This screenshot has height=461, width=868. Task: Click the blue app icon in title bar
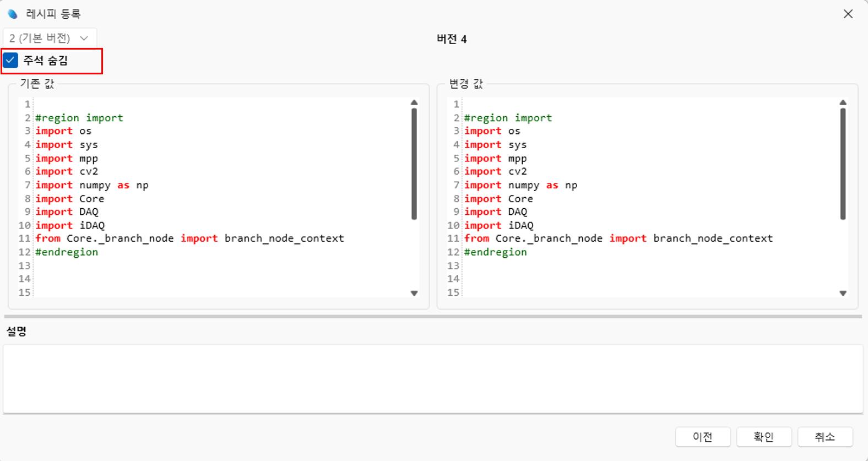(x=12, y=14)
